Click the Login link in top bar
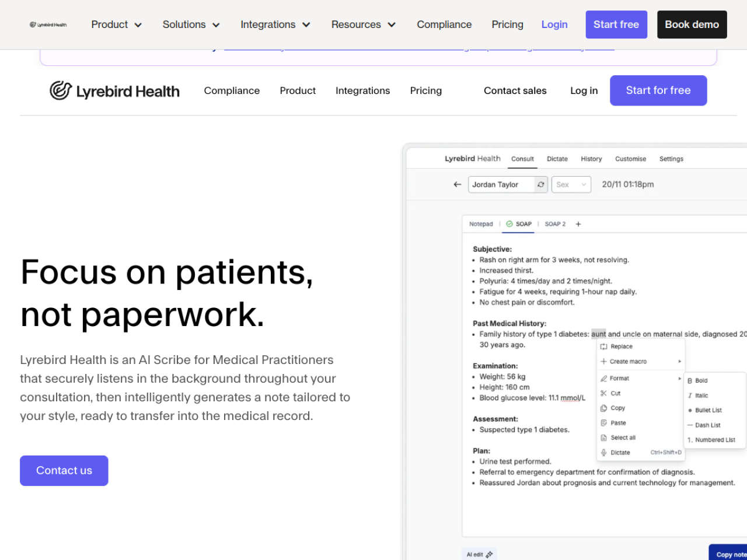The image size is (747, 560). (554, 24)
